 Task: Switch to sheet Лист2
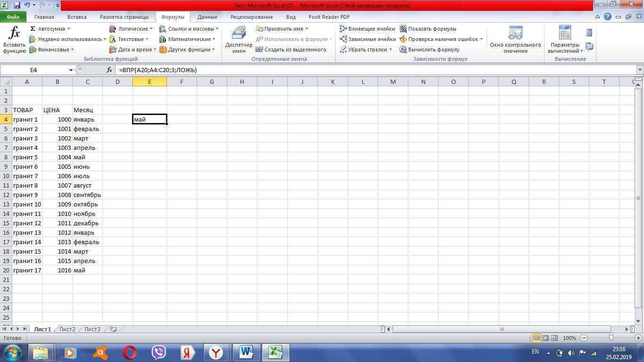67,329
